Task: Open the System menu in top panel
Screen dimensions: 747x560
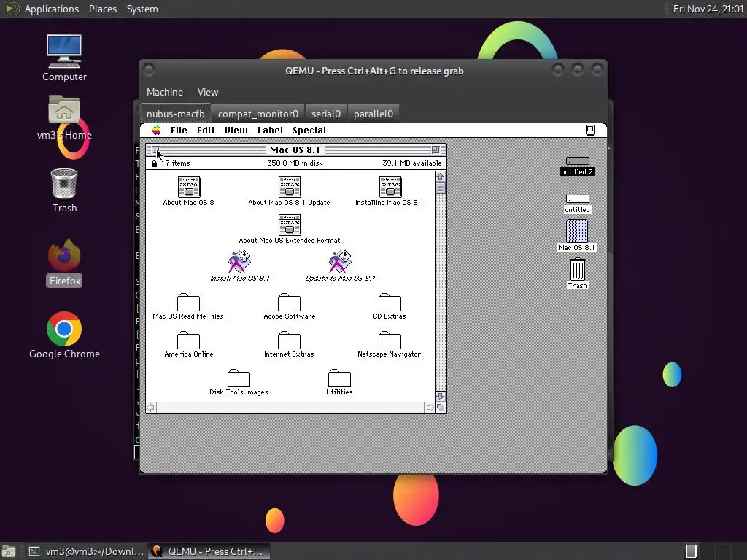Action: 142,9
